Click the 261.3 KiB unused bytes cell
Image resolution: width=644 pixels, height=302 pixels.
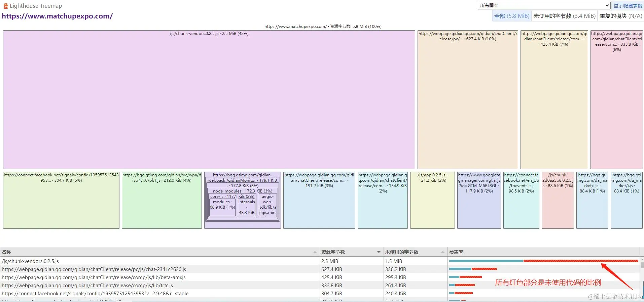tap(415, 285)
